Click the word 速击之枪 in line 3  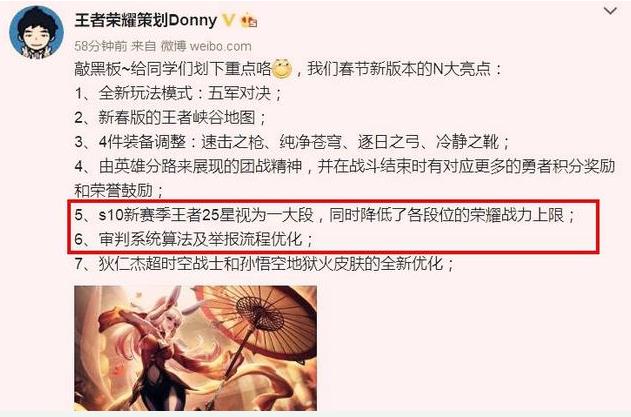[x=232, y=142]
